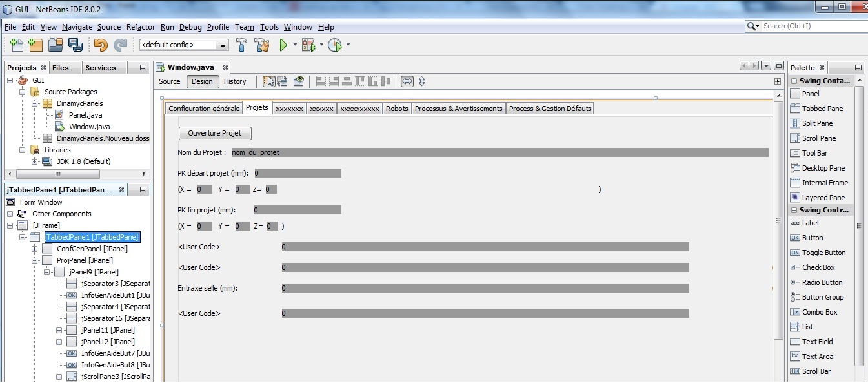
Task: Click the Run Project green arrow icon
Action: point(283,44)
